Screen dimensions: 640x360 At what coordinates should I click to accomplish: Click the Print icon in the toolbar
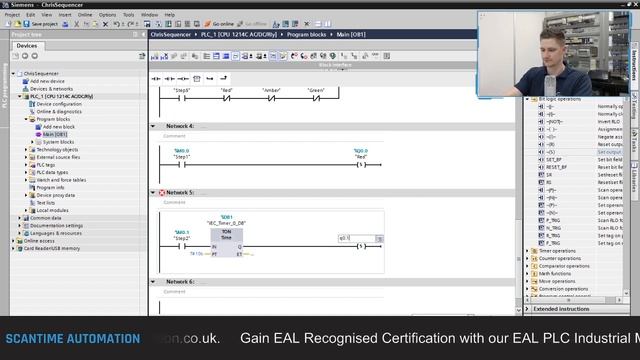tap(65, 24)
